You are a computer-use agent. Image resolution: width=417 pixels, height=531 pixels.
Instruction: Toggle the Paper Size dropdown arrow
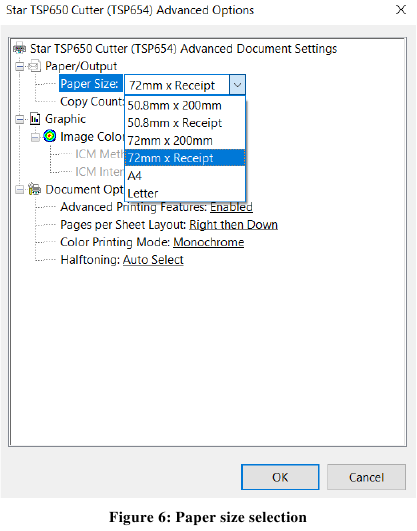[237, 85]
